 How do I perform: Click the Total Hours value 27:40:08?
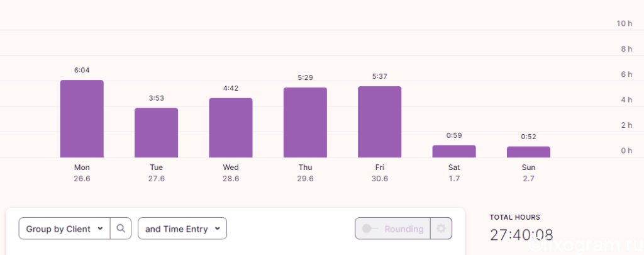[x=521, y=235]
